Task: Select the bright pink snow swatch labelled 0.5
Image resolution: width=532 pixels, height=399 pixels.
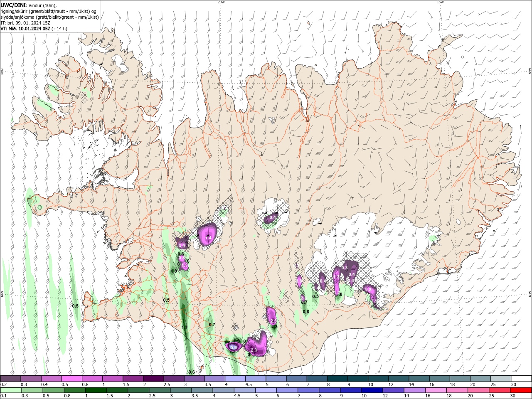Action: (72, 379)
